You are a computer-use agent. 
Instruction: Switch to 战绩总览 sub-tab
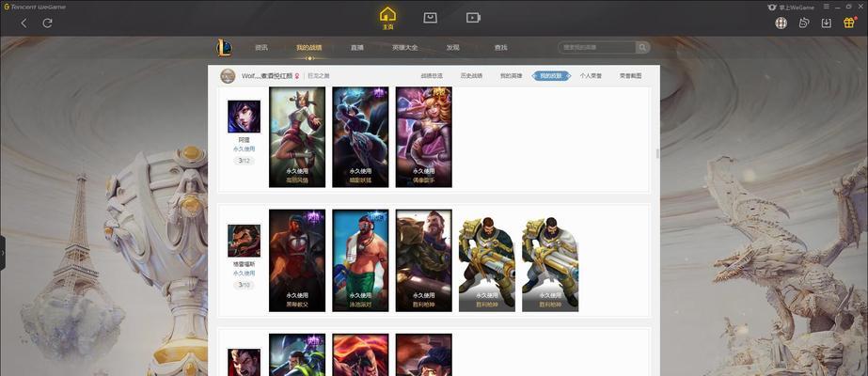point(432,76)
